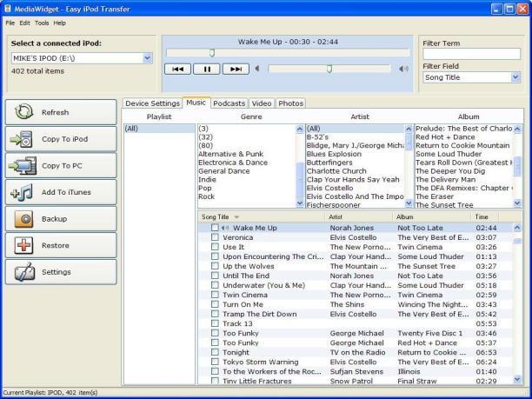Skip to the next track
Screen dimensions: 532x399
(x=236, y=69)
